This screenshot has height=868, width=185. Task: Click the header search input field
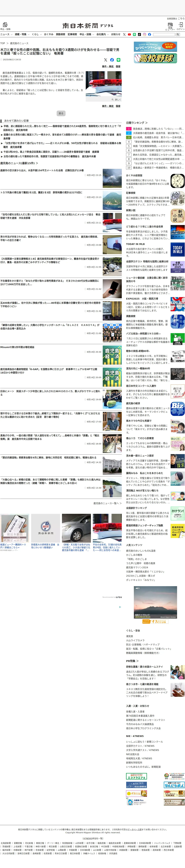point(164,34)
